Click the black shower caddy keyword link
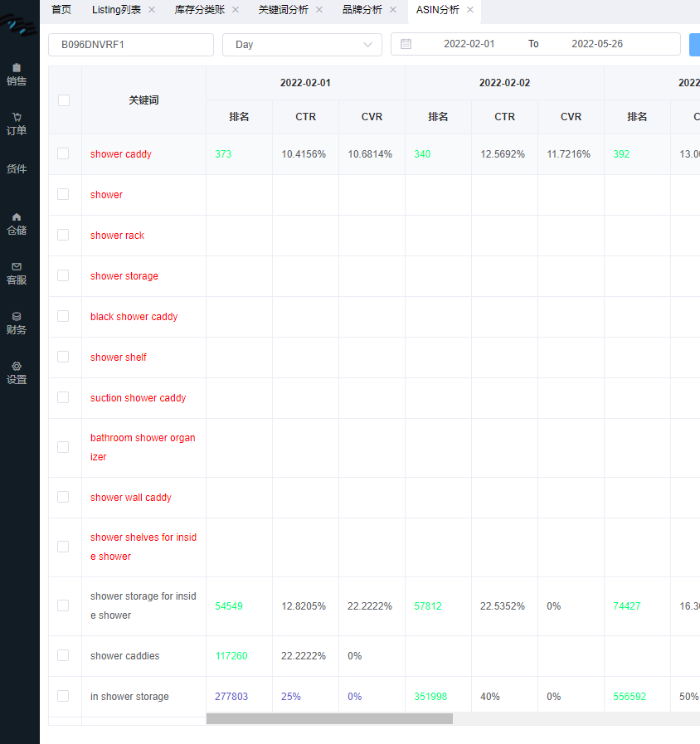 click(x=134, y=317)
